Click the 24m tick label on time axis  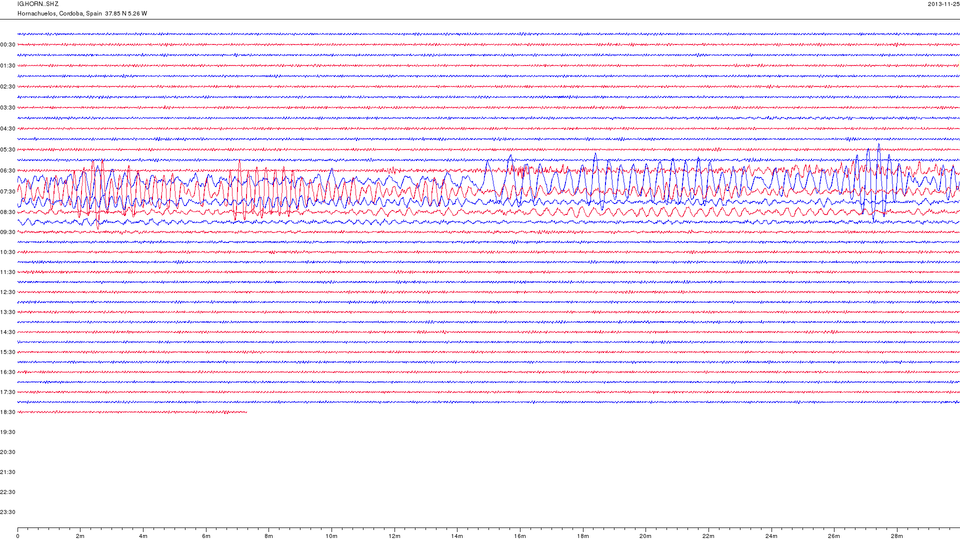click(x=771, y=536)
